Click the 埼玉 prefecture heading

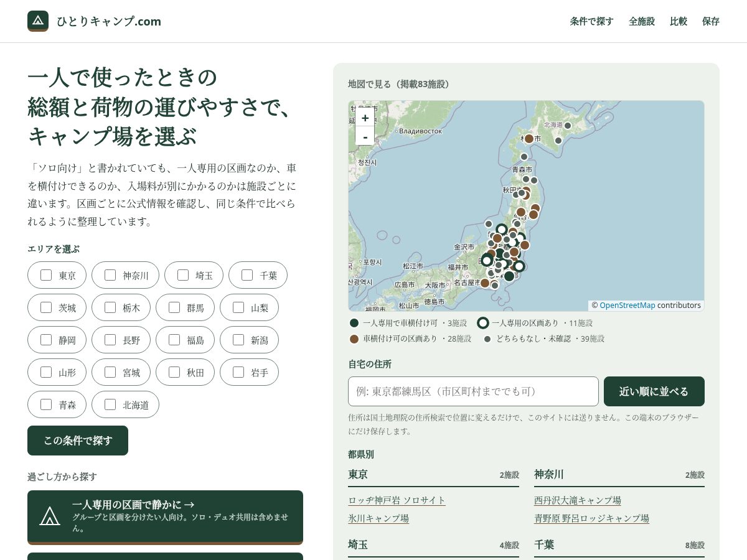pyautogui.click(x=358, y=545)
